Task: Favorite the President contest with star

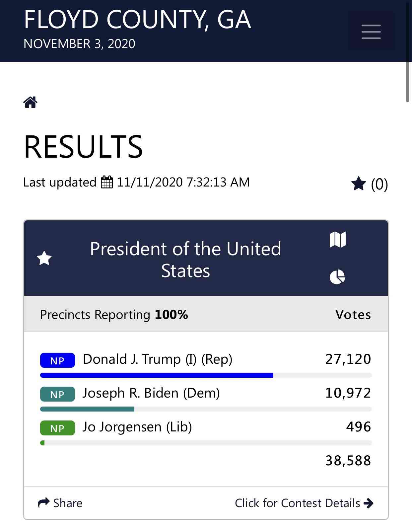Action: pos(44,258)
